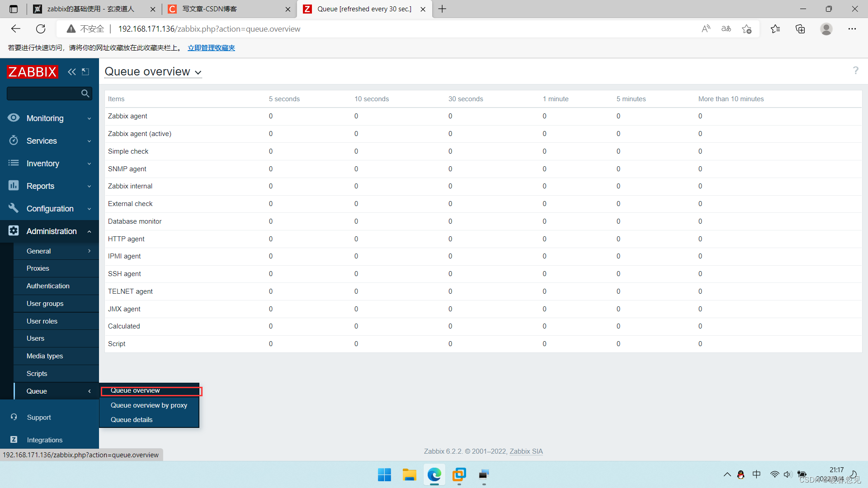
Task: Collapse the Zabbix sidebar with double-arrow icon
Action: tap(71, 72)
